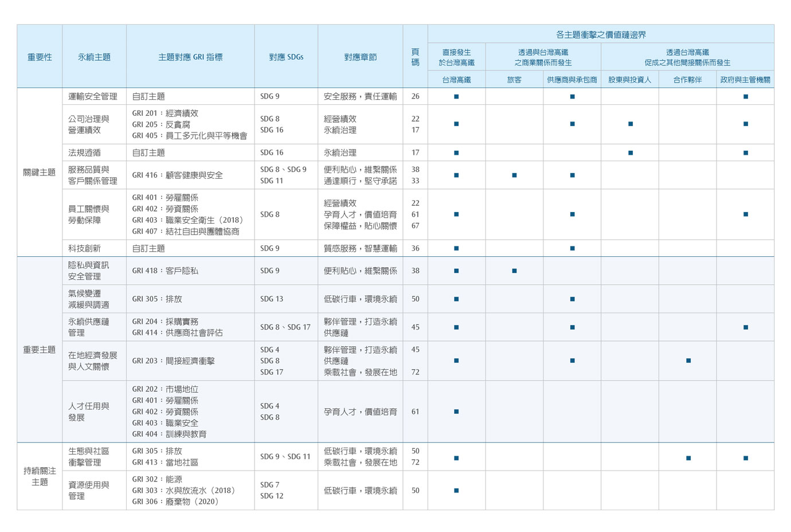
Task: Click the 隱私與資訊安全管理 topic cell
Action: [95, 271]
